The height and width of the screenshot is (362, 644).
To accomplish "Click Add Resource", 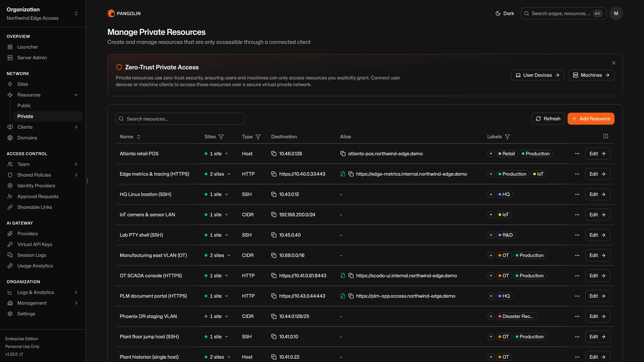I will point(591,119).
